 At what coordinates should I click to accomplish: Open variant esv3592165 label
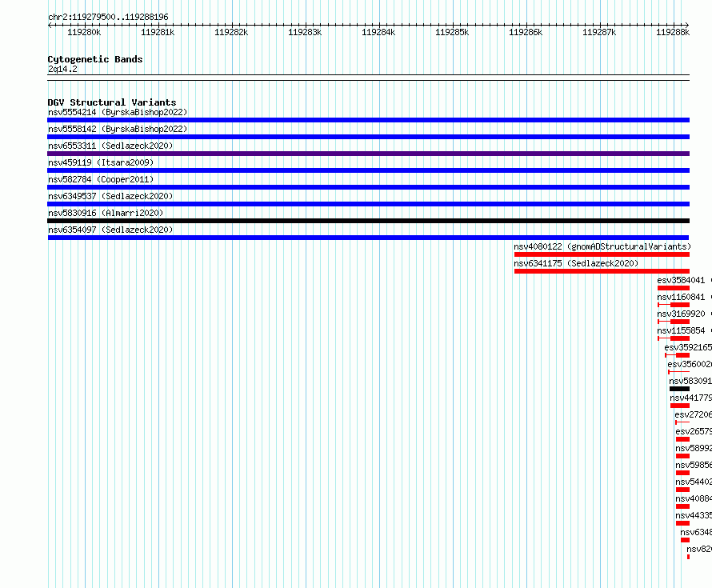pyautogui.click(x=688, y=347)
